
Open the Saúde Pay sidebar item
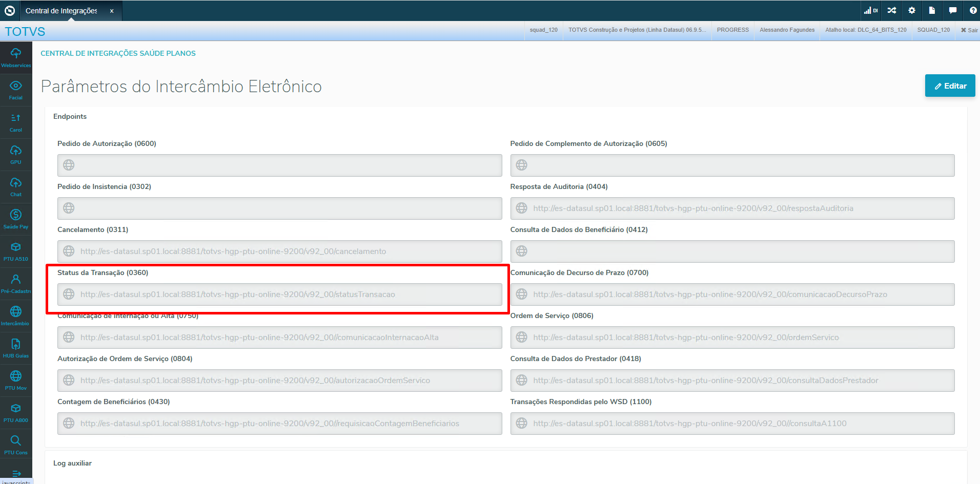tap(16, 219)
